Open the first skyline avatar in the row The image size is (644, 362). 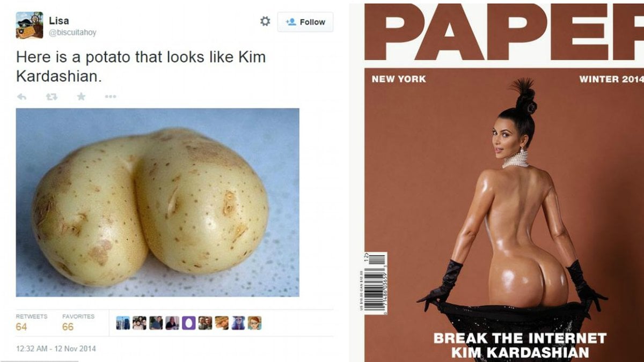pos(123,323)
